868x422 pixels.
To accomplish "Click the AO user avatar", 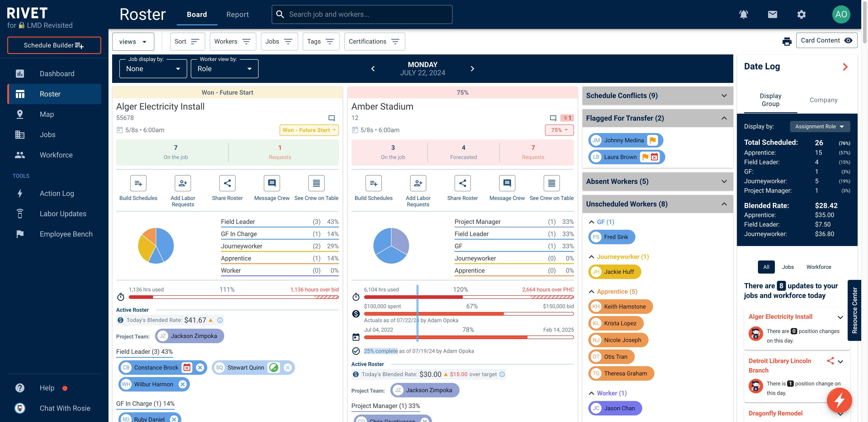I will (x=841, y=14).
